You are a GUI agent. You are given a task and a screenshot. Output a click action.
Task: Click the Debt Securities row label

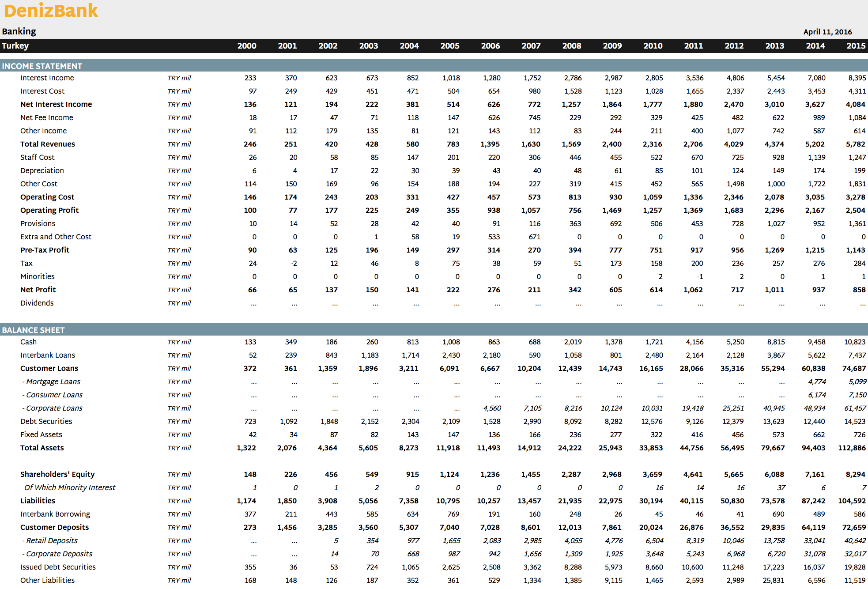pos(46,421)
